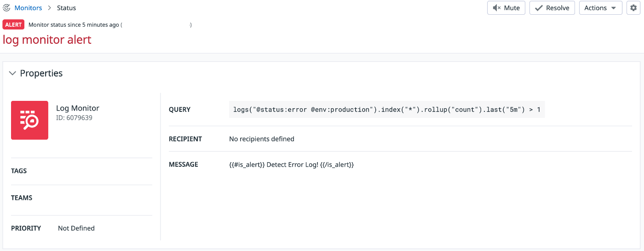Screen dimensions: 644x251
Task: Go to the Monitors breadcrumb link
Action: pos(28,8)
